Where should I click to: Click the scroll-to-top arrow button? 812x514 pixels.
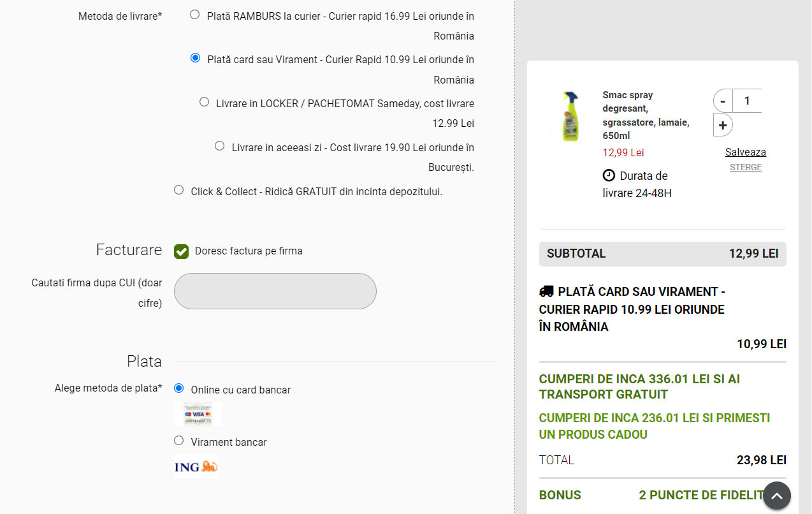(x=777, y=496)
